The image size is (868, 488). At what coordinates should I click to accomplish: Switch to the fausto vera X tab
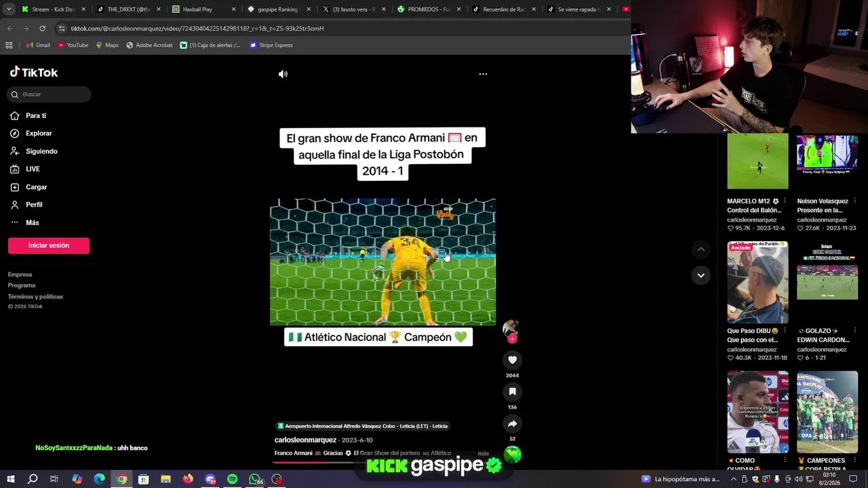tap(354, 9)
